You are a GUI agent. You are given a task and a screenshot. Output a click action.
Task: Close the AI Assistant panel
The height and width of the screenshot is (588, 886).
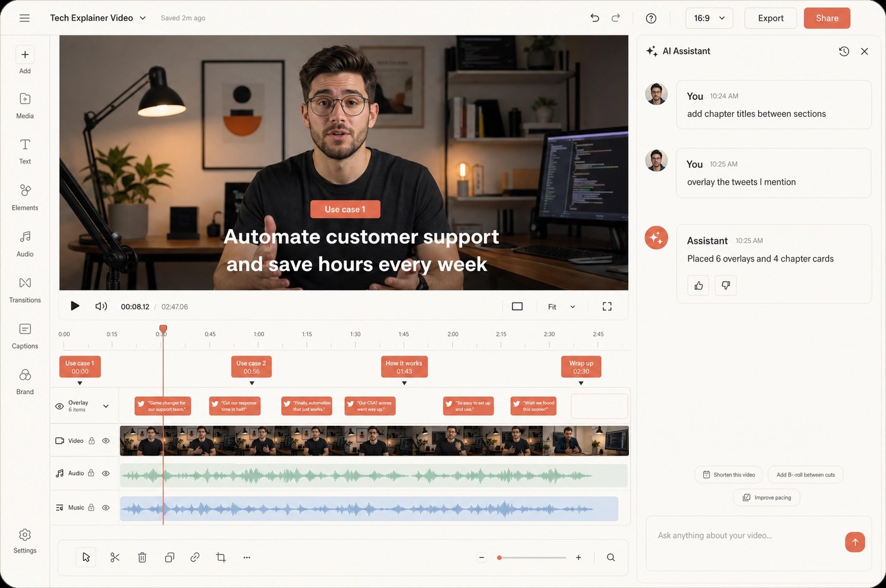click(864, 51)
